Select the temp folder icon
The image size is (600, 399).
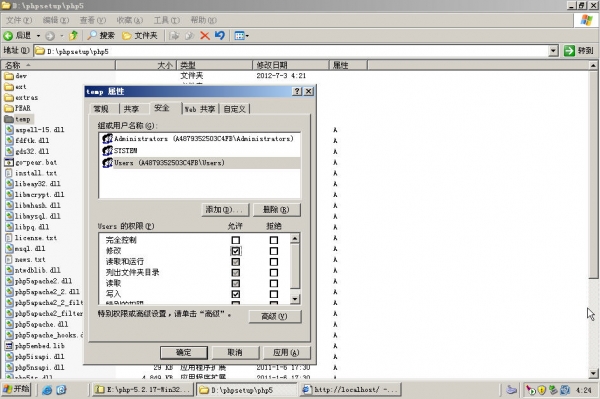[9, 119]
